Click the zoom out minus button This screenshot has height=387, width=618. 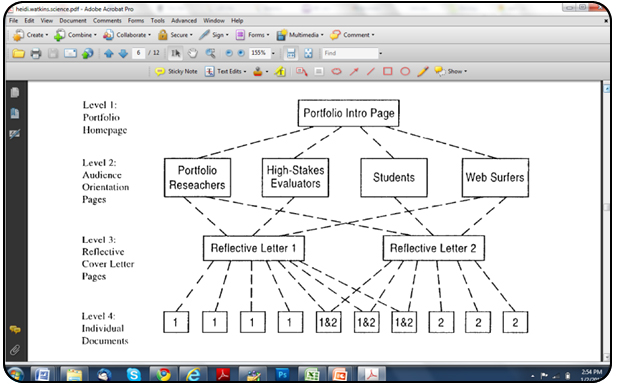click(x=229, y=53)
